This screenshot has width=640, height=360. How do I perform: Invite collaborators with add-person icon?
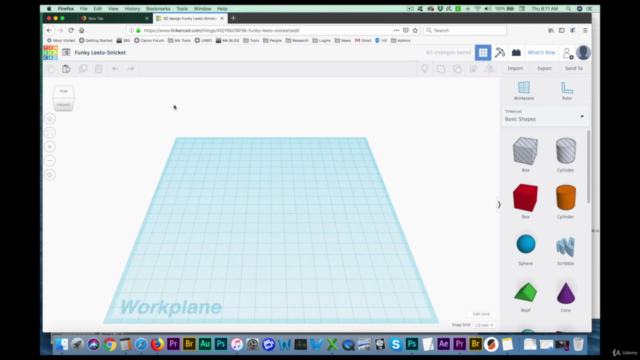coord(568,53)
